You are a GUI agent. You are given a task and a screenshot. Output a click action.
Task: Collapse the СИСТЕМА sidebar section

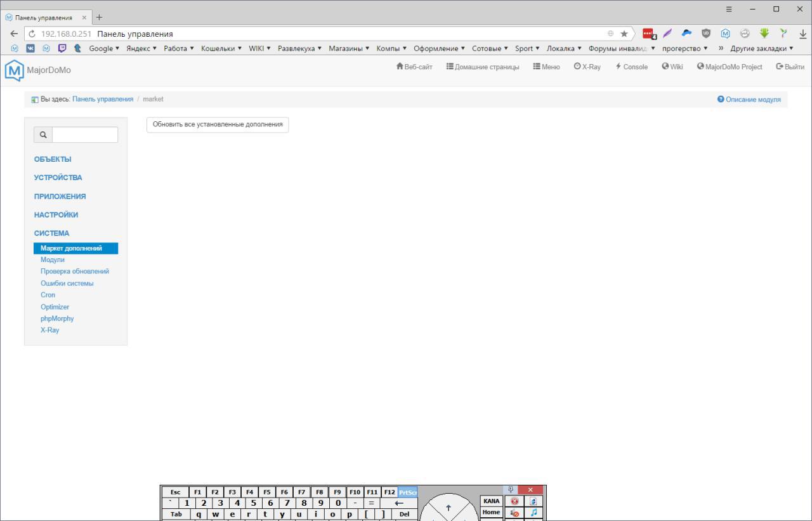click(52, 233)
